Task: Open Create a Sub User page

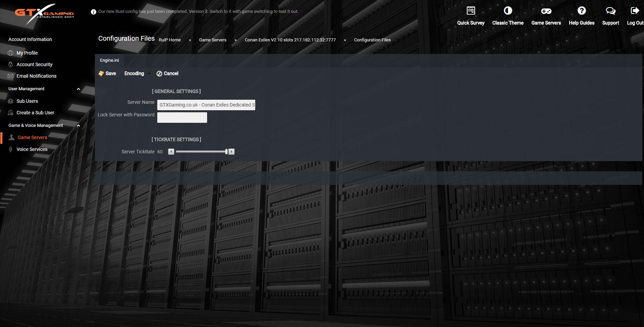Action: (35, 113)
